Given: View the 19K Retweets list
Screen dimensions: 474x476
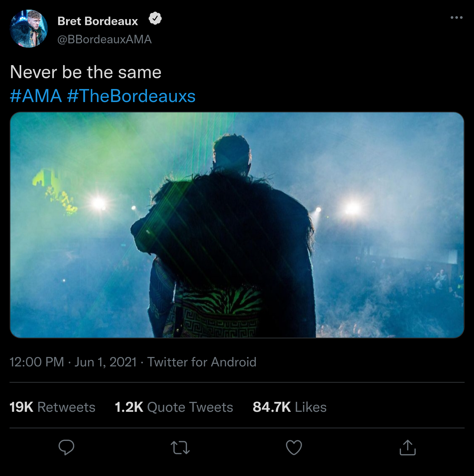Looking at the screenshot, I should [52, 407].
